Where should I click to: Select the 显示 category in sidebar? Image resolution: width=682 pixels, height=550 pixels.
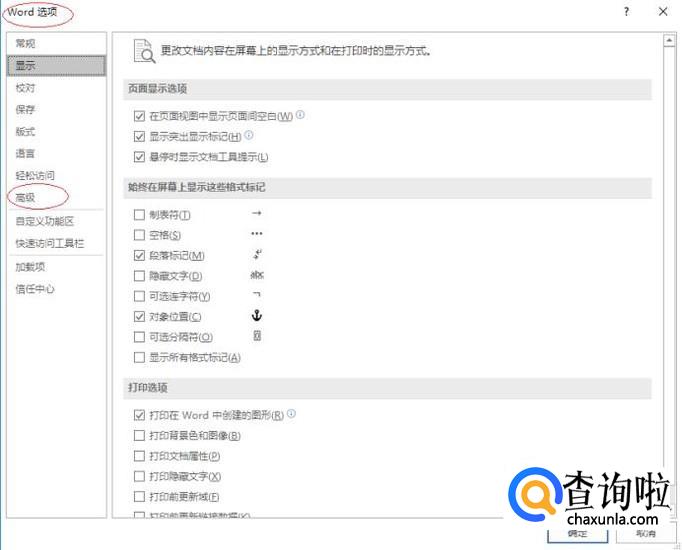point(56,66)
